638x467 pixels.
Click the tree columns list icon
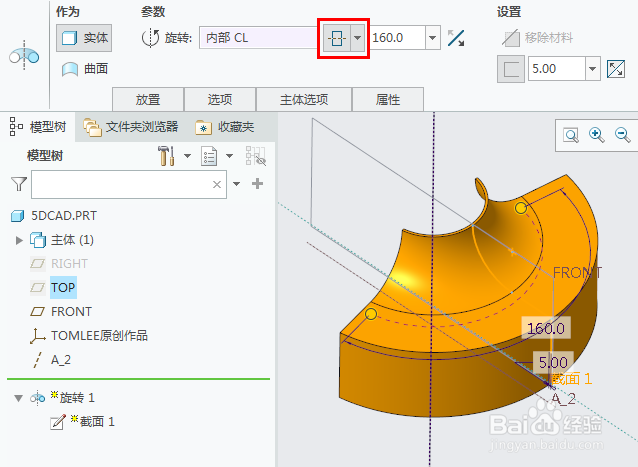(209, 156)
